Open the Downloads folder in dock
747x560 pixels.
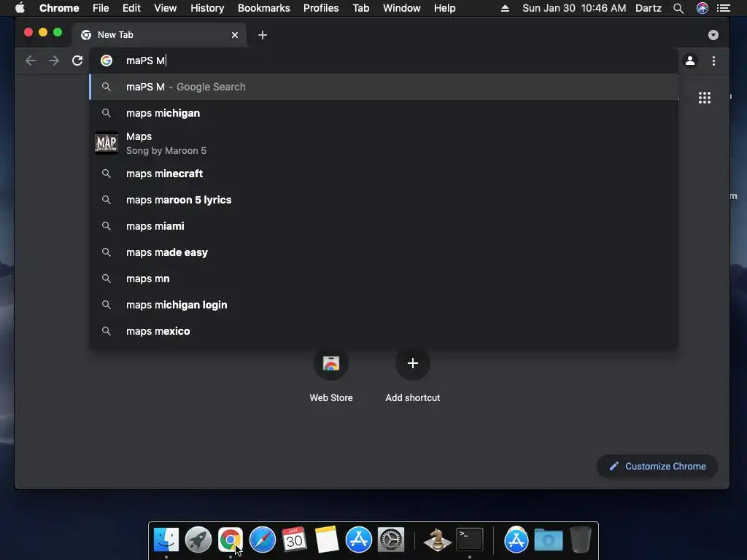point(549,540)
